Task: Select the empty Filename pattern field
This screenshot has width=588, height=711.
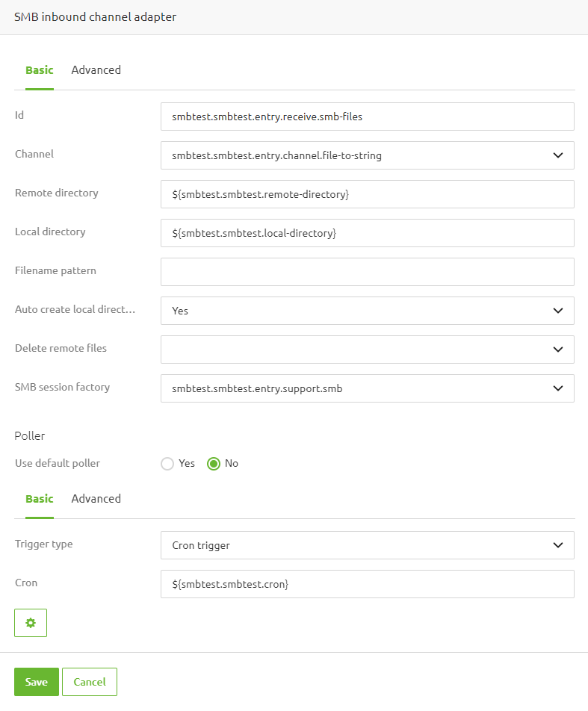Action: 367,272
